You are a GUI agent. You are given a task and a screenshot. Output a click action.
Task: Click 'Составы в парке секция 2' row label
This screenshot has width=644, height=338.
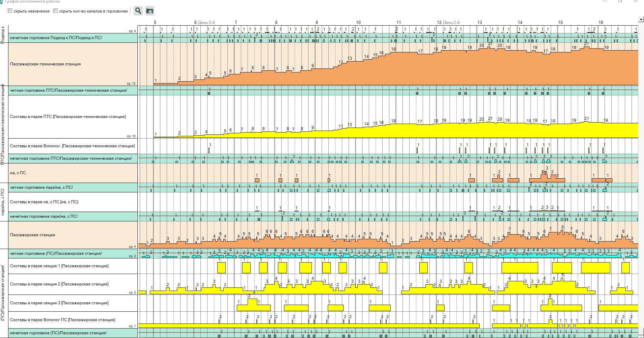(59, 284)
